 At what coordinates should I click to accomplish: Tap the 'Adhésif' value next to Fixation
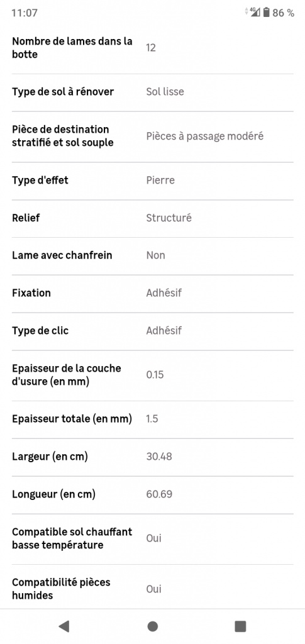pyautogui.click(x=164, y=293)
